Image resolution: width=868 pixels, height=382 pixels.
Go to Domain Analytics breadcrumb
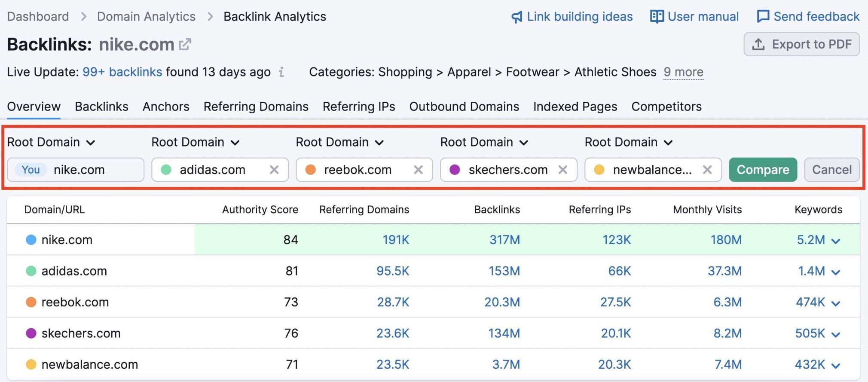(x=146, y=17)
